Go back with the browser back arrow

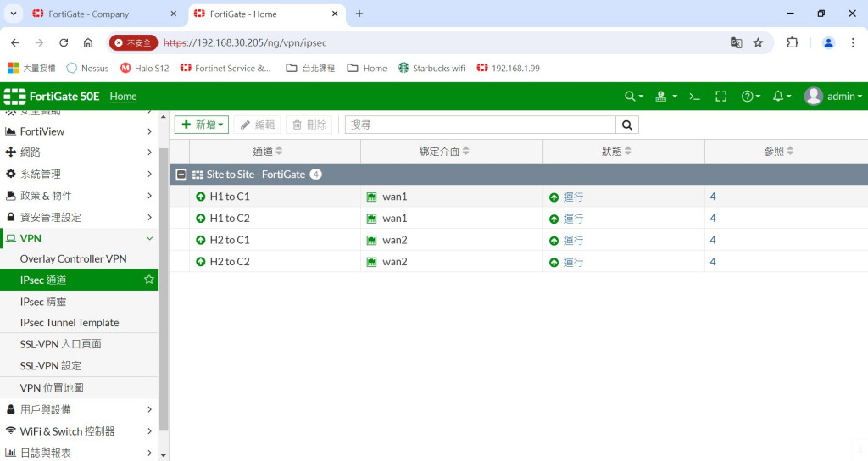click(15, 42)
